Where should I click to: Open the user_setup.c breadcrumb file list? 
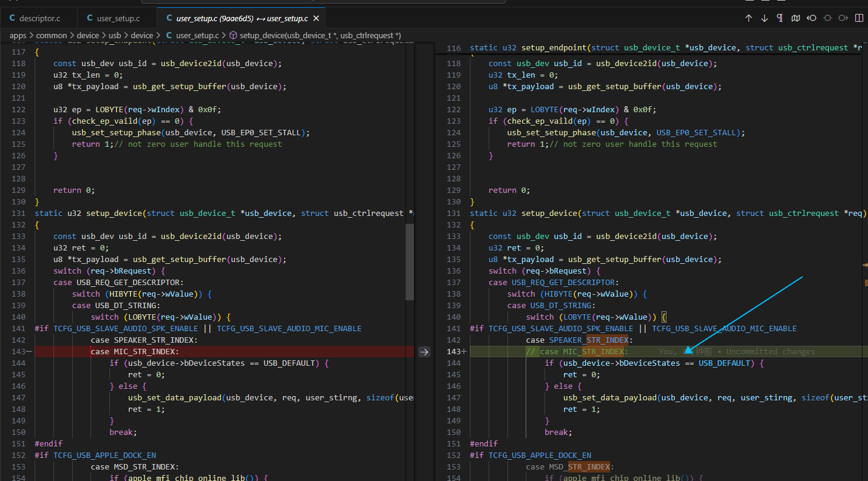(x=192, y=36)
